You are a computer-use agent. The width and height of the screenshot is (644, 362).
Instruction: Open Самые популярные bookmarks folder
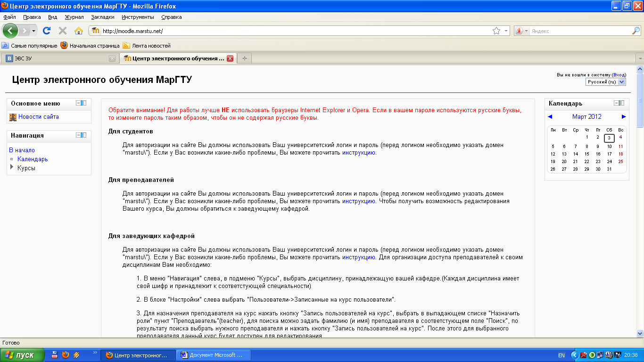(29, 46)
